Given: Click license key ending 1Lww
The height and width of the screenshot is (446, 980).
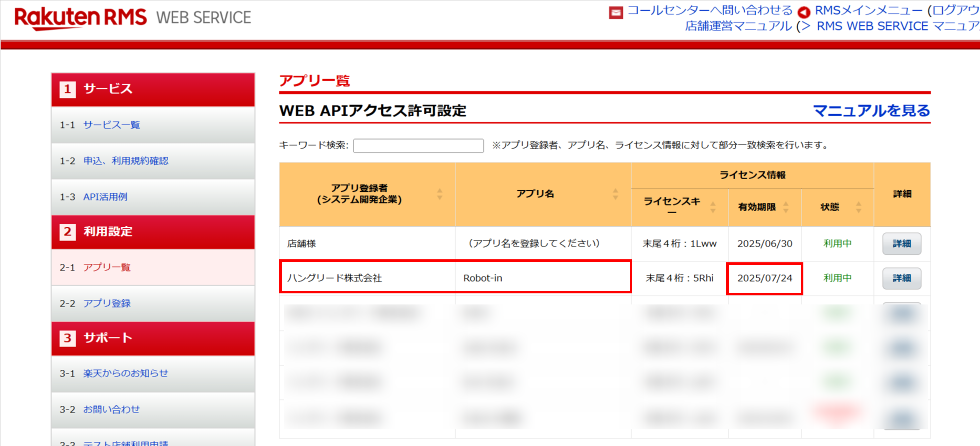Looking at the screenshot, I should [680, 244].
